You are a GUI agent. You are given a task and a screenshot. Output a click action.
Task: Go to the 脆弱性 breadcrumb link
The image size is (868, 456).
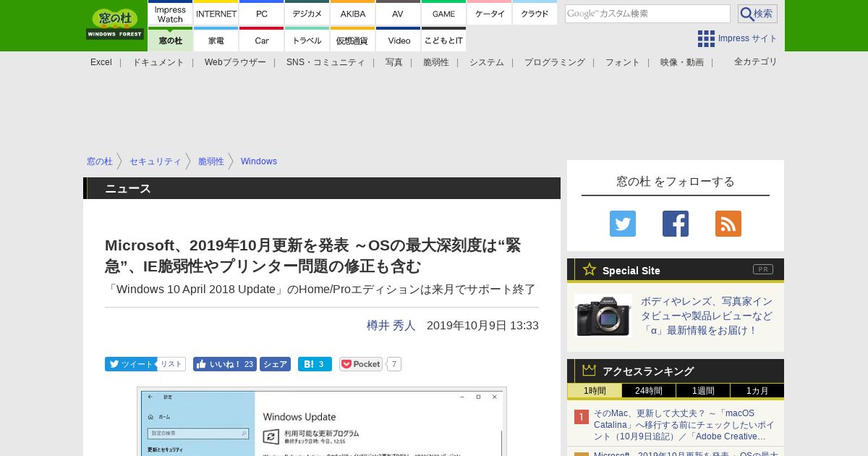211,161
